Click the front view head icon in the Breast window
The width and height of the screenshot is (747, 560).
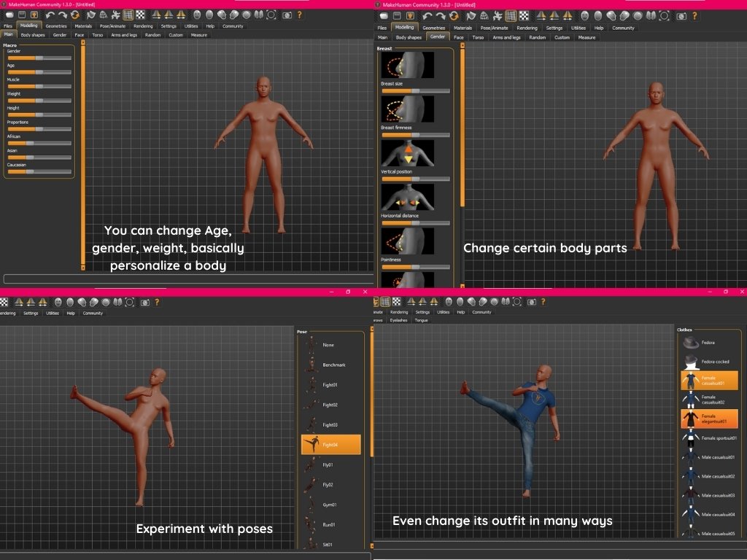(584, 15)
